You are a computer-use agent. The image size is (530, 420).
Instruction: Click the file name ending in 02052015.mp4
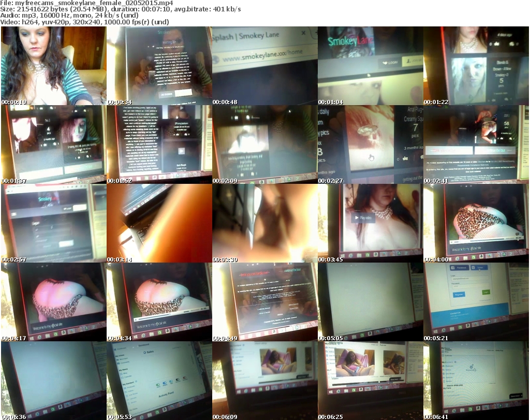(94, 4)
